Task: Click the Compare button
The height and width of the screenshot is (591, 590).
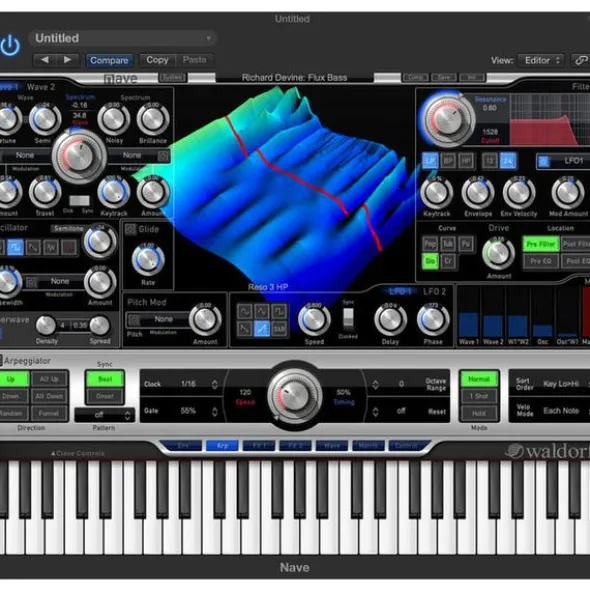Action: [109, 60]
